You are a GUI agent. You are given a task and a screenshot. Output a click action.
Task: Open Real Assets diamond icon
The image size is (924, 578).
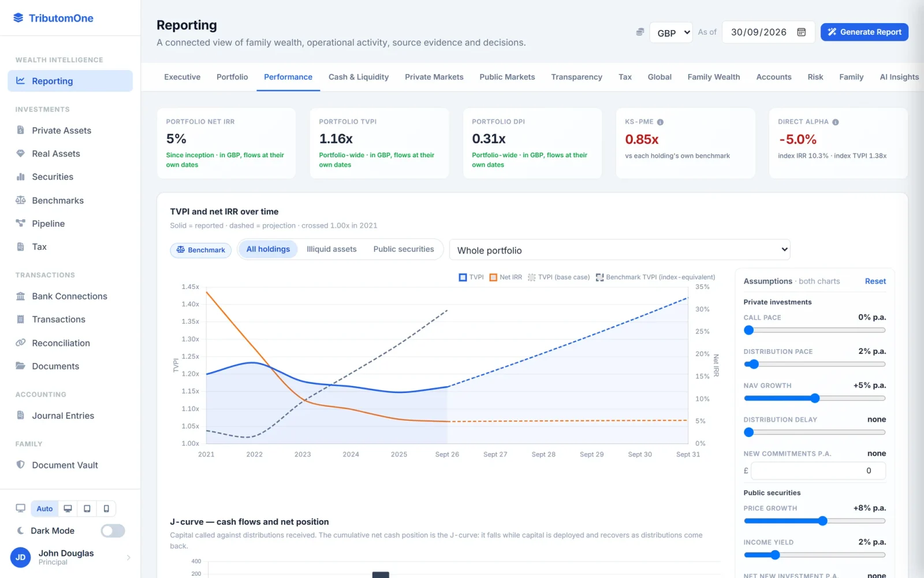click(x=21, y=153)
